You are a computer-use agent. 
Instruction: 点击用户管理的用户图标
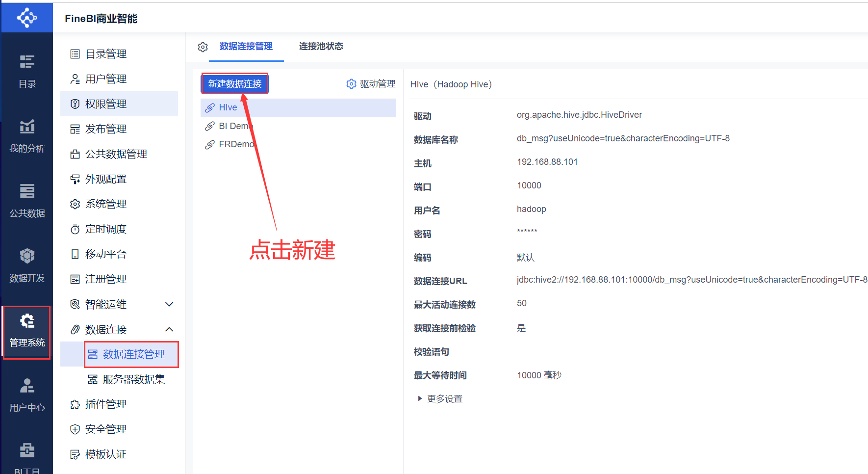pyautogui.click(x=75, y=79)
